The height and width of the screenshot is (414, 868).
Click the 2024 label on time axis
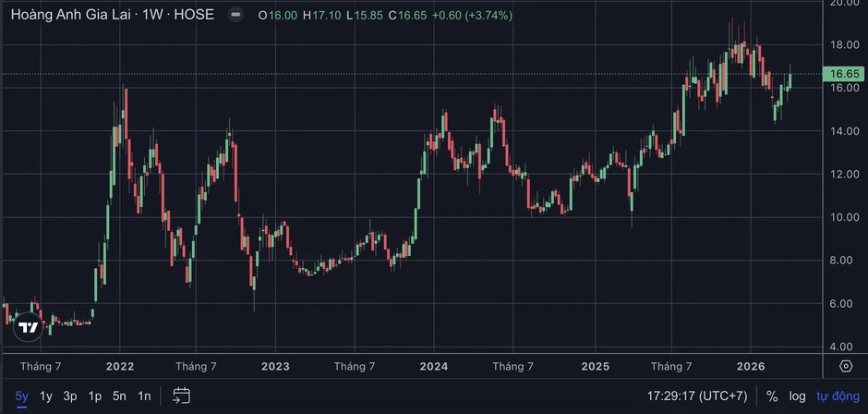click(434, 366)
